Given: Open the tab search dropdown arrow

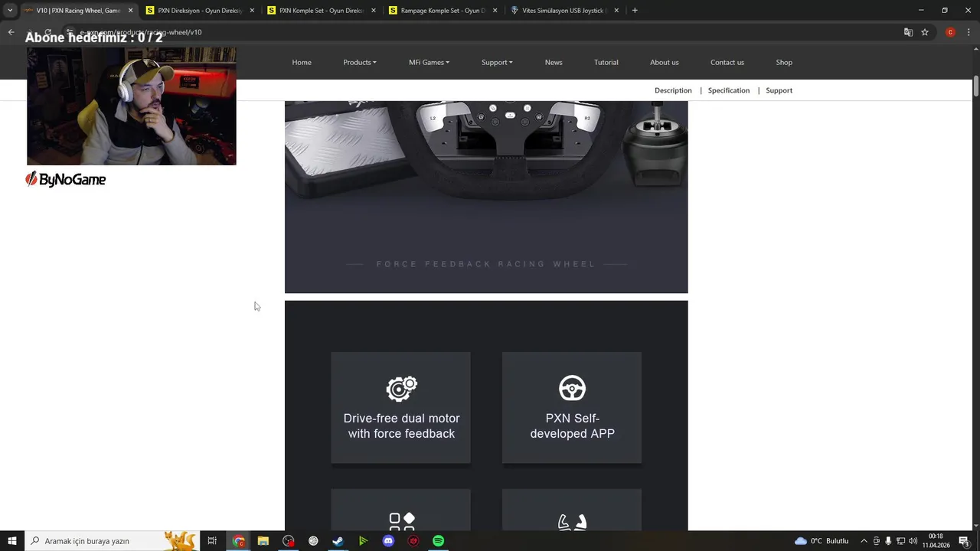Looking at the screenshot, I should tap(10, 11).
